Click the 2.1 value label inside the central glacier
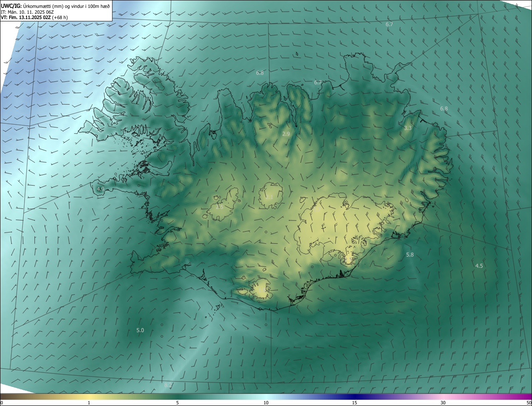Image resolution: width=532 pixels, height=406 pixels. coord(269,196)
